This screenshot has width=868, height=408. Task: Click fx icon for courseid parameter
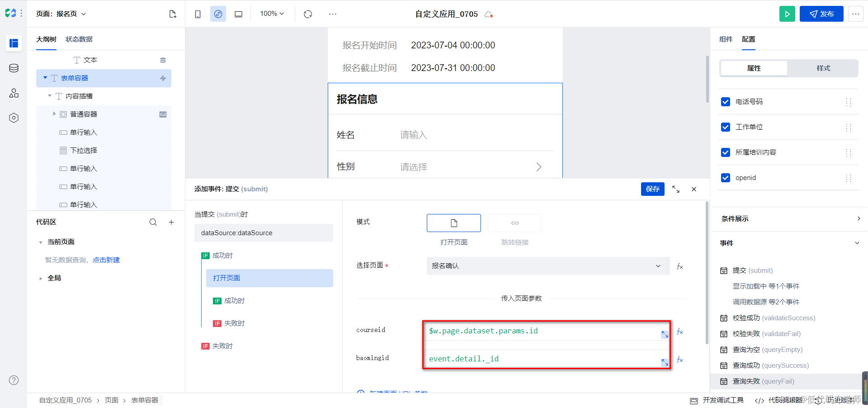click(680, 332)
